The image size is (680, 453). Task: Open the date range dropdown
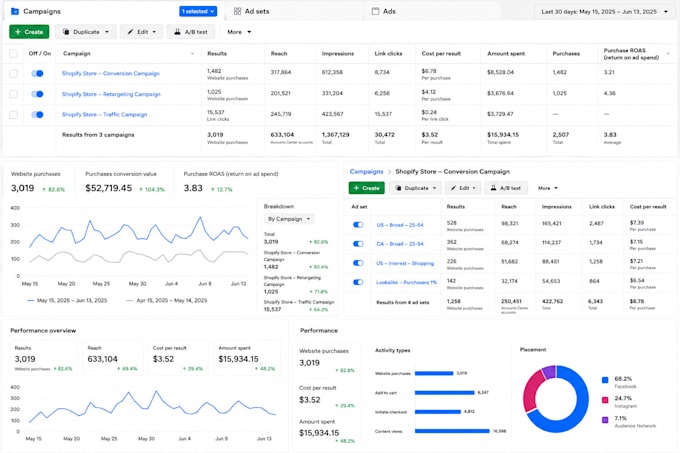(604, 12)
